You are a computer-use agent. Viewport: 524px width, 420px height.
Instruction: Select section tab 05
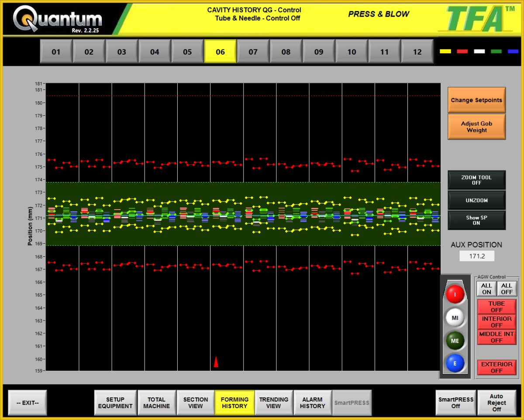[x=187, y=52]
